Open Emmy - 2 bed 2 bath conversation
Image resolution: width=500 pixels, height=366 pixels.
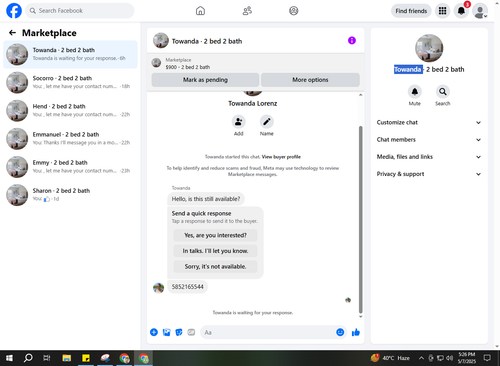click(x=70, y=167)
